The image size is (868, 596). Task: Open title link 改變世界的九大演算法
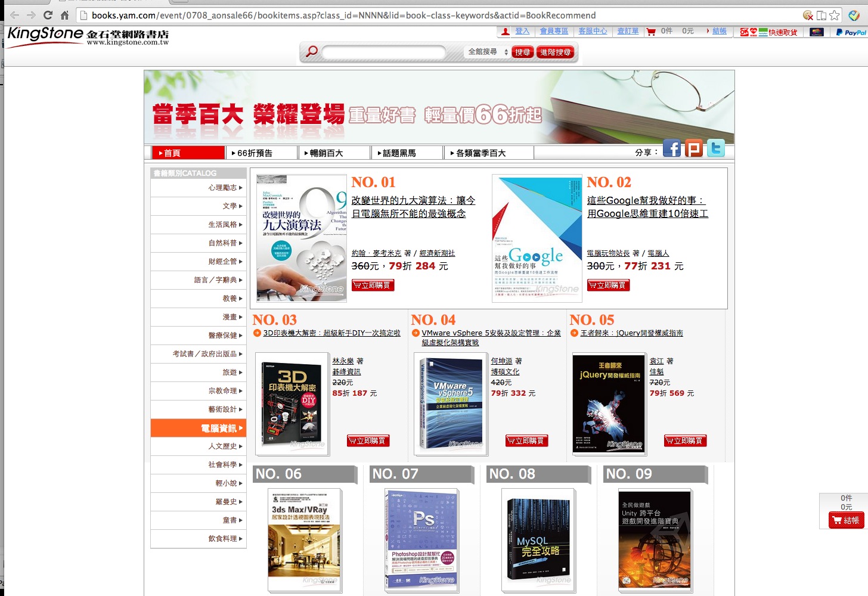point(413,207)
